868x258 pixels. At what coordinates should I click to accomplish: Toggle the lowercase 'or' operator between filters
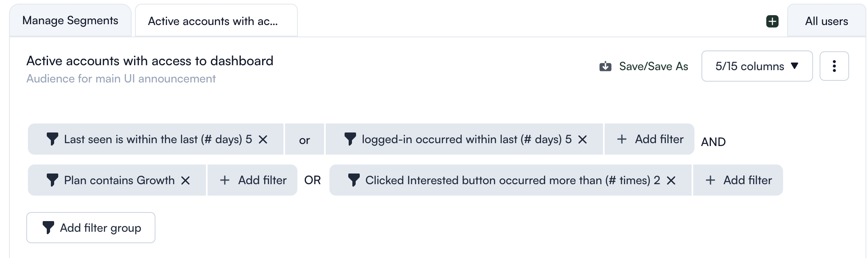tap(304, 139)
